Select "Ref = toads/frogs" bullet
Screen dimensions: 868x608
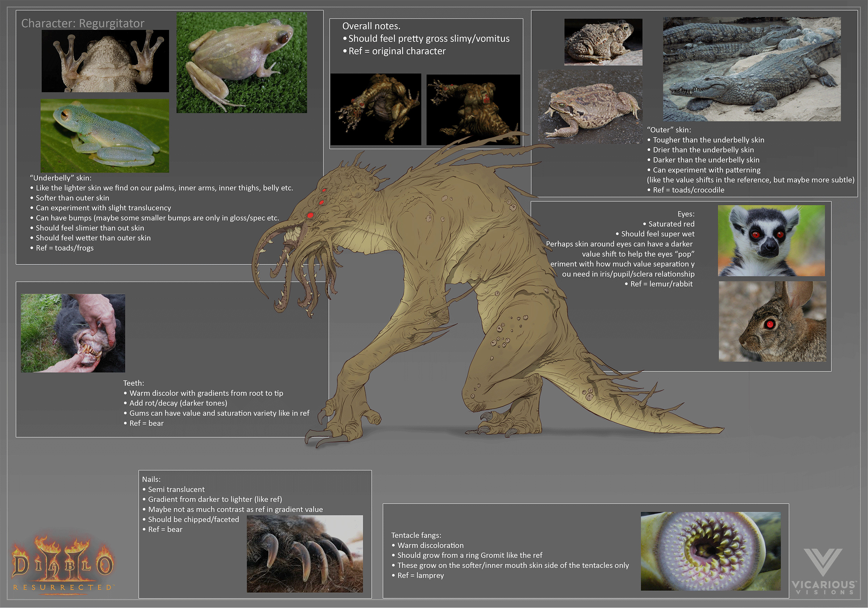tap(61, 248)
